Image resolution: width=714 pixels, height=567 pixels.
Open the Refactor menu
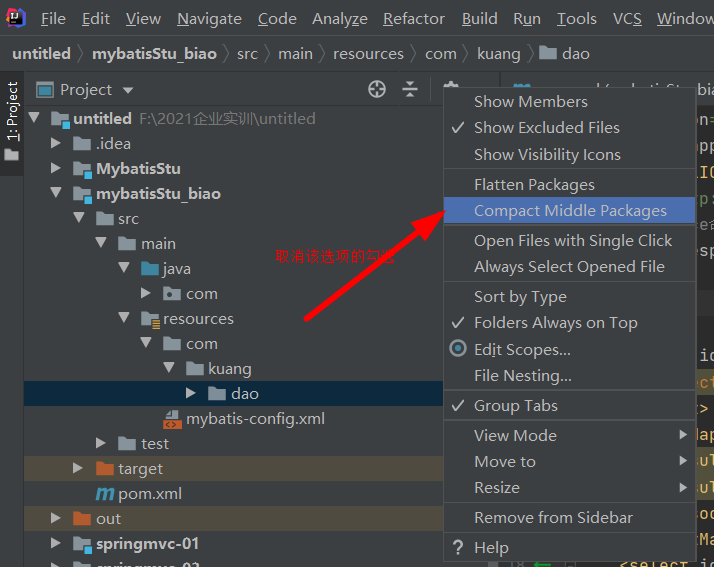click(413, 19)
